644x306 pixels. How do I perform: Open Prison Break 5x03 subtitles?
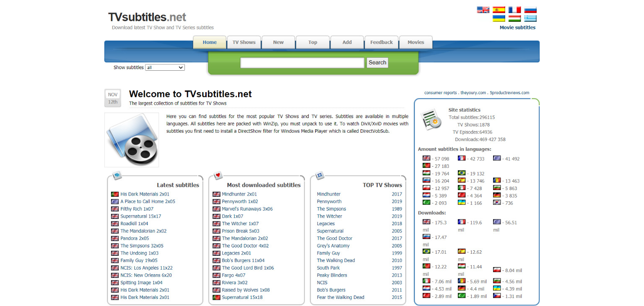pyautogui.click(x=241, y=231)
